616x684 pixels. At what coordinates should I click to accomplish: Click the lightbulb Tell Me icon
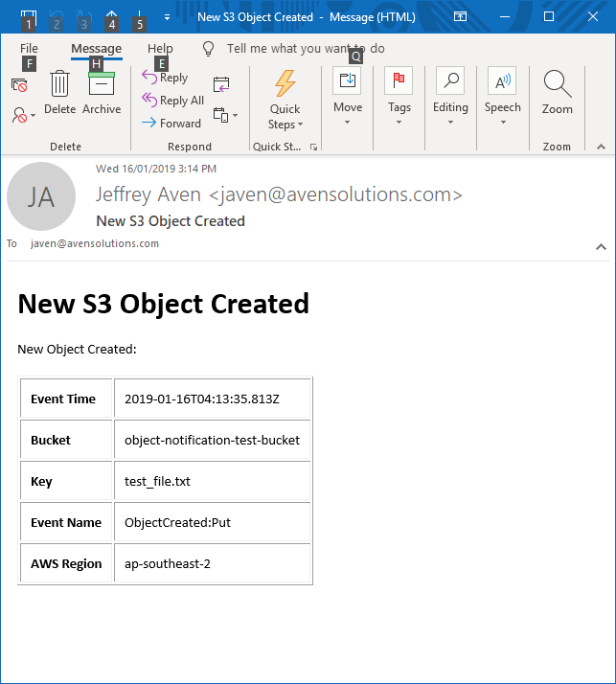tap(209, 49)
